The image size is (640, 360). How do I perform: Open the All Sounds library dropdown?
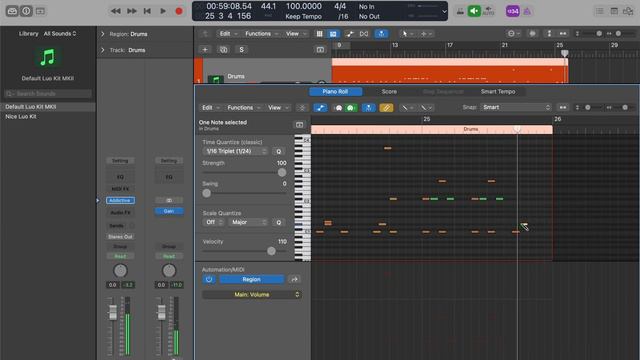click(x=60, y=33)
